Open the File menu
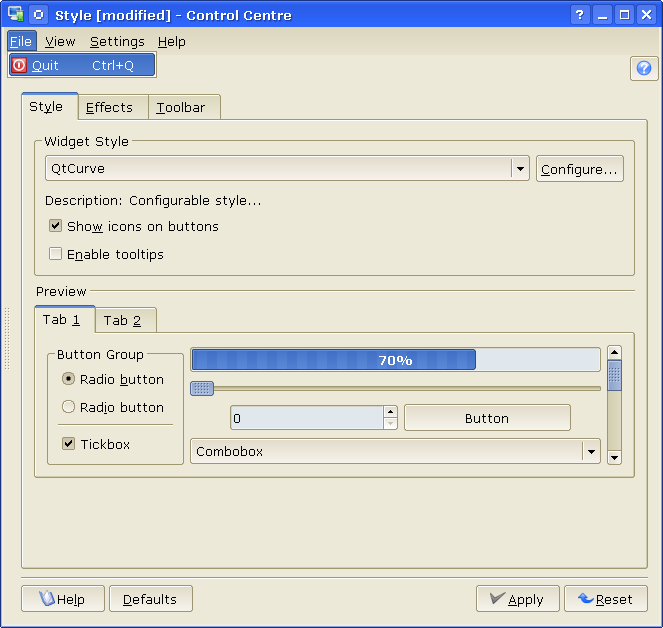This screenshot has height=628, width=663. (x=21, y=41)
